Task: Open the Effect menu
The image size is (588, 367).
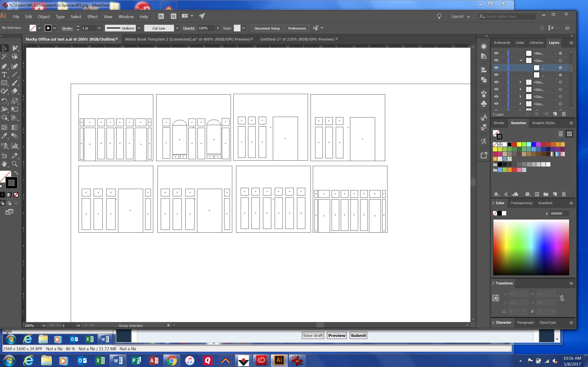Action: 92,17
